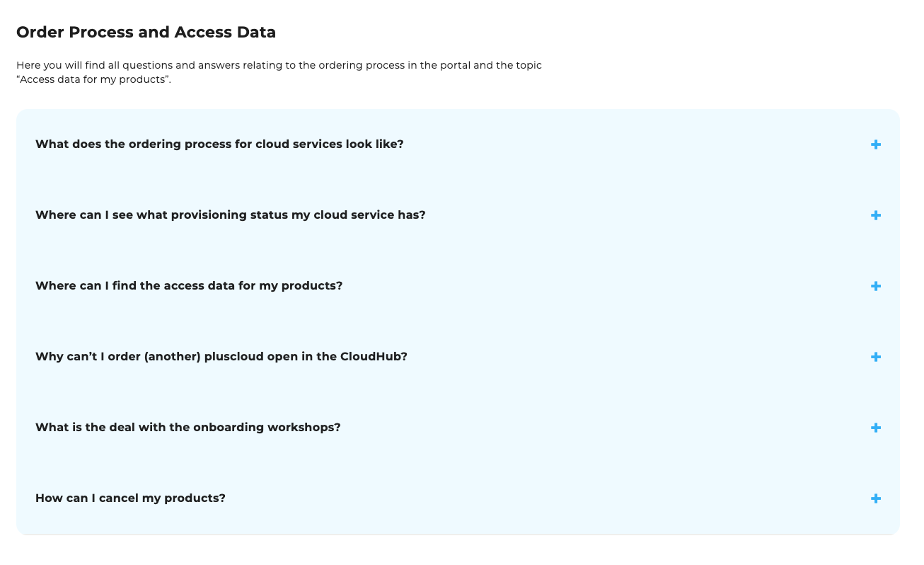This screenshot has width=924, height=565.
Task: Expand "Why can't I order (another) pluscloud open in the CloudHub?"
Action: (221, 357)
